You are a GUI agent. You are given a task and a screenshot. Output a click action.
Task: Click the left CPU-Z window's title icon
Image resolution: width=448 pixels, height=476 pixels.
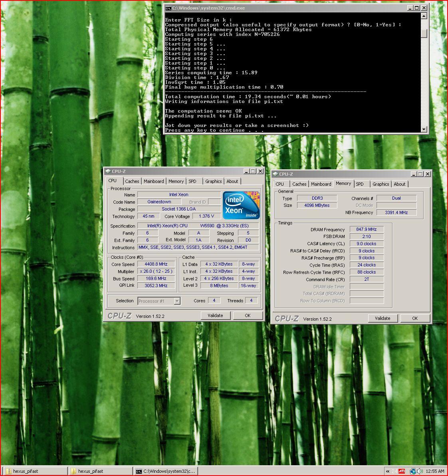(108, 171)
